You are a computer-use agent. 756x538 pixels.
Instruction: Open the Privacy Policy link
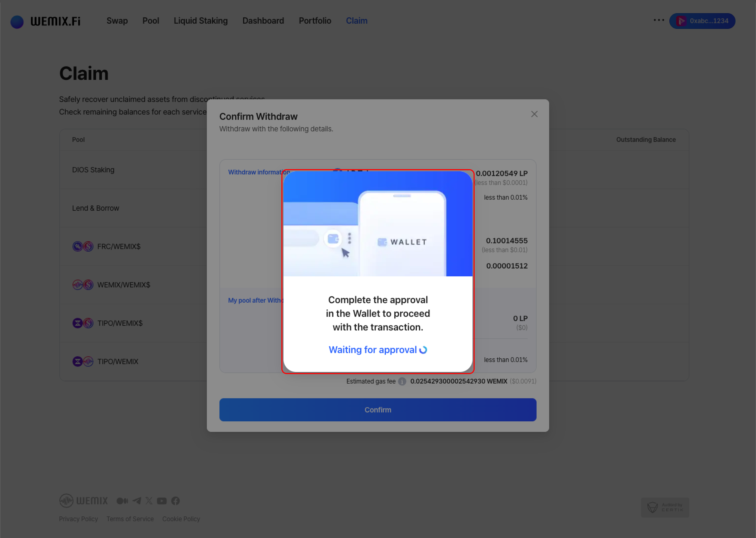[x=78, y=519]
